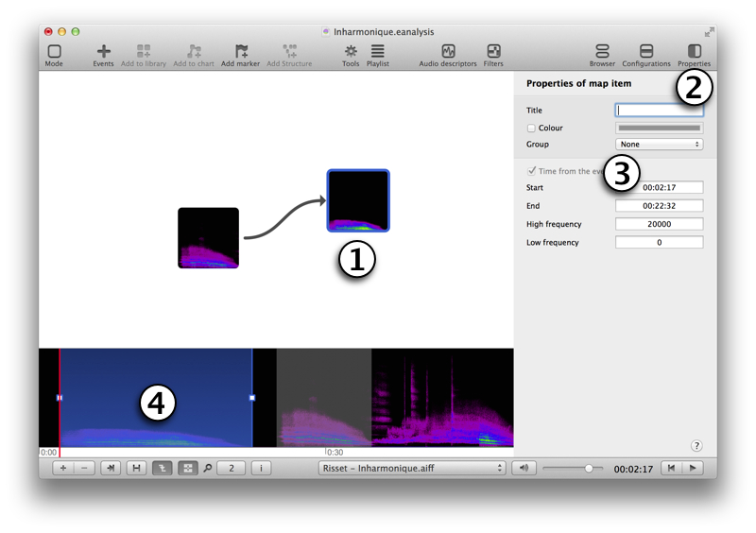Click High frequency field 20000
Image resolution: width=756 pixels, height=533 pixels.
pyautogui.click(x=659, y=224)
